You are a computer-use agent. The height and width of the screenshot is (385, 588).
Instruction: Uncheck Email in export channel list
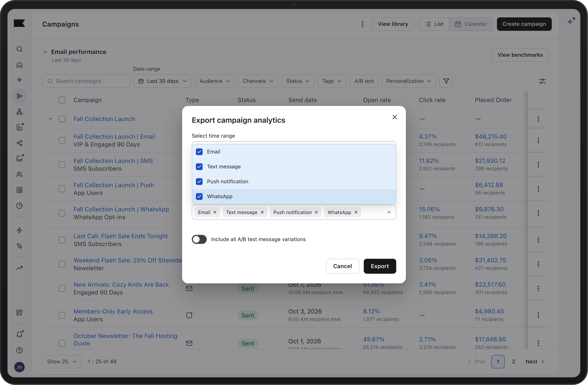[199, 152]
